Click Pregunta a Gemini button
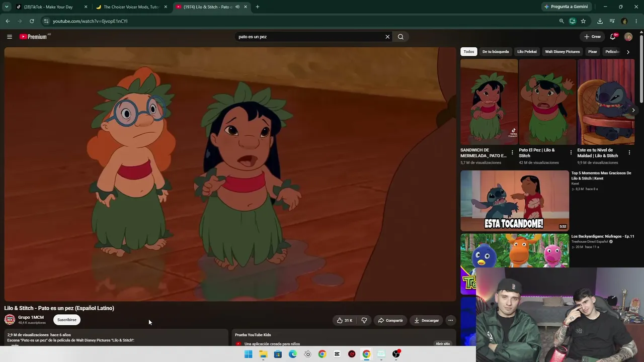Image resolution: width=644 pixels, height=362 pixels. [x=566, y=7]
